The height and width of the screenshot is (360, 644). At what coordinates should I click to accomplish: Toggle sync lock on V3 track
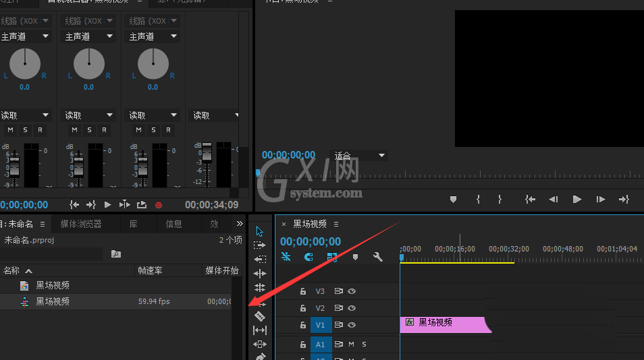[338, 291]
